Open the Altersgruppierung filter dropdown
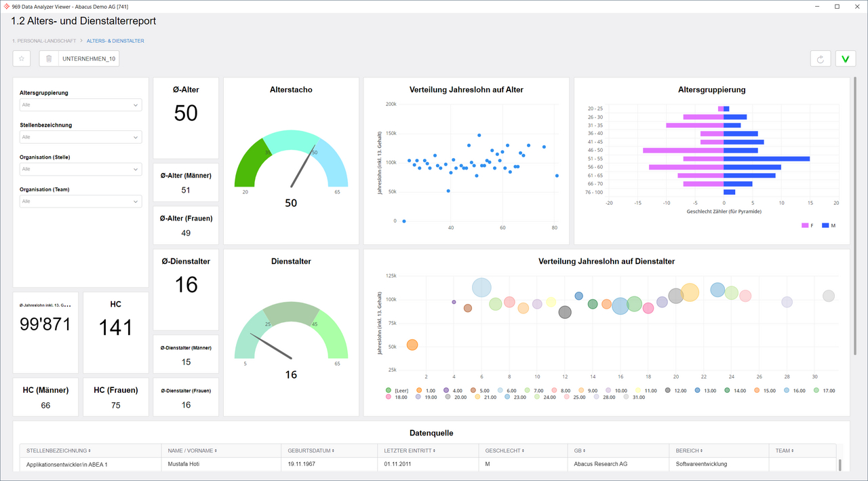 (81, 105)
